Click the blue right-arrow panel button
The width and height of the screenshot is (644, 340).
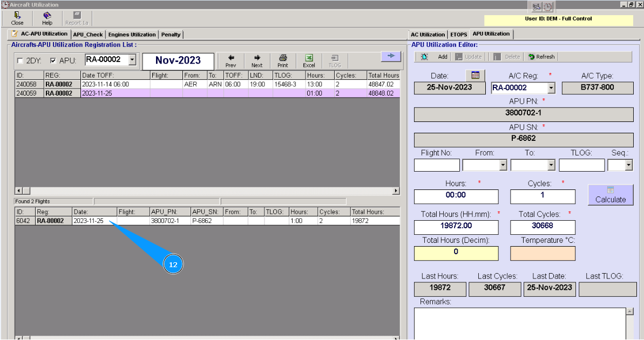coord(391,56)
